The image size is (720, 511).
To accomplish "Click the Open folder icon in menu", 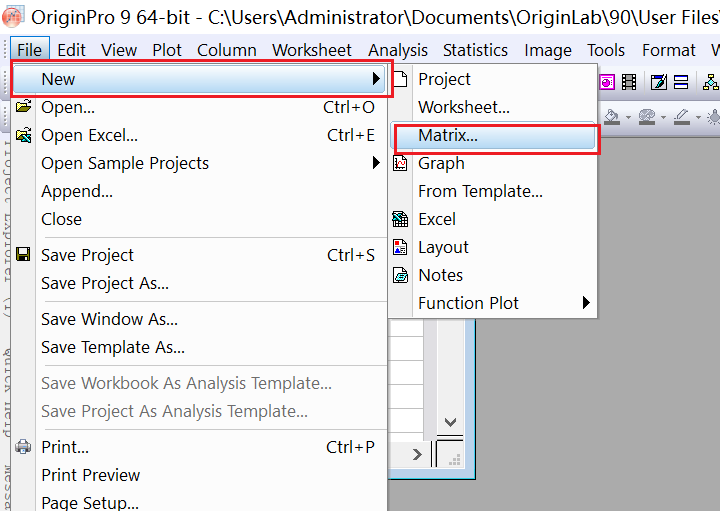I will click(23, 106).
